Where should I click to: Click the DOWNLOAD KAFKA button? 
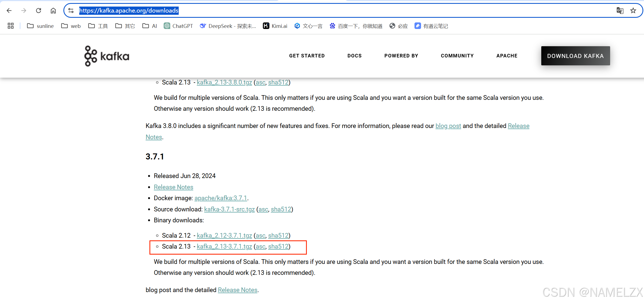click(575, 56)
